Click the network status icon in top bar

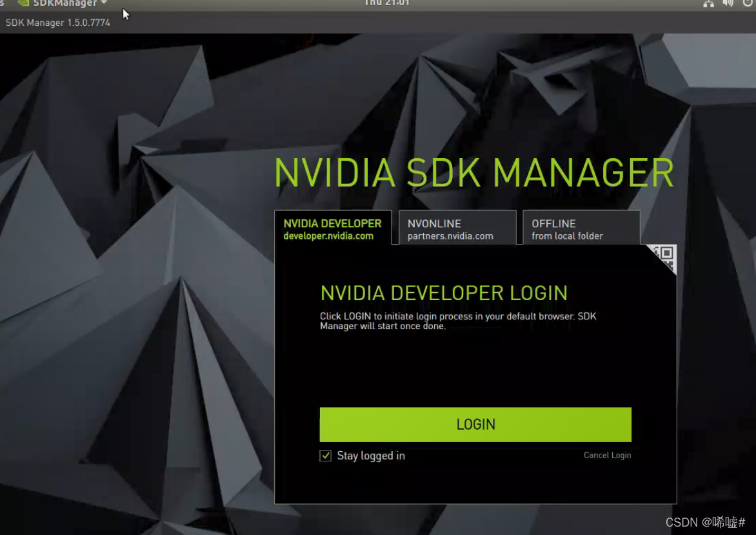tap(708, 3)
